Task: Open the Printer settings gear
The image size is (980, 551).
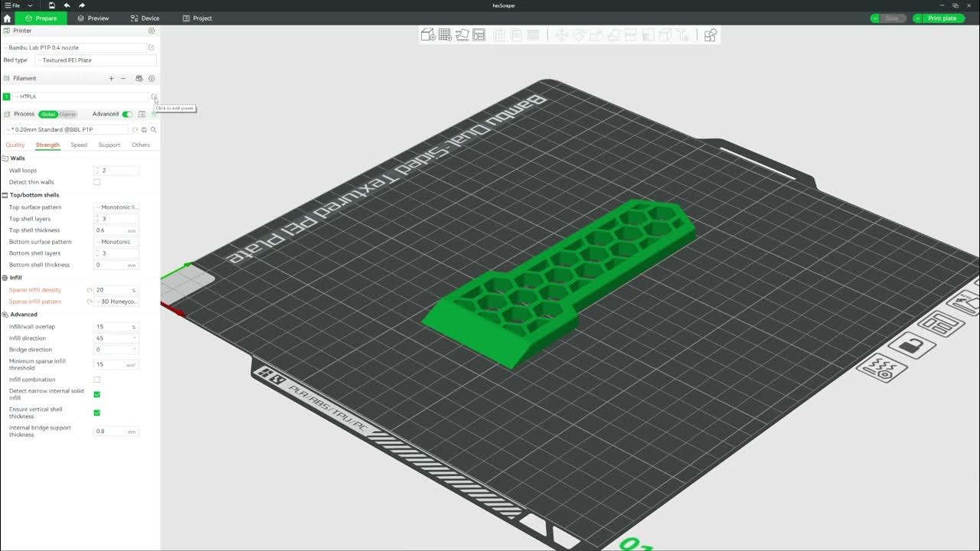Action: coord(152,31)
